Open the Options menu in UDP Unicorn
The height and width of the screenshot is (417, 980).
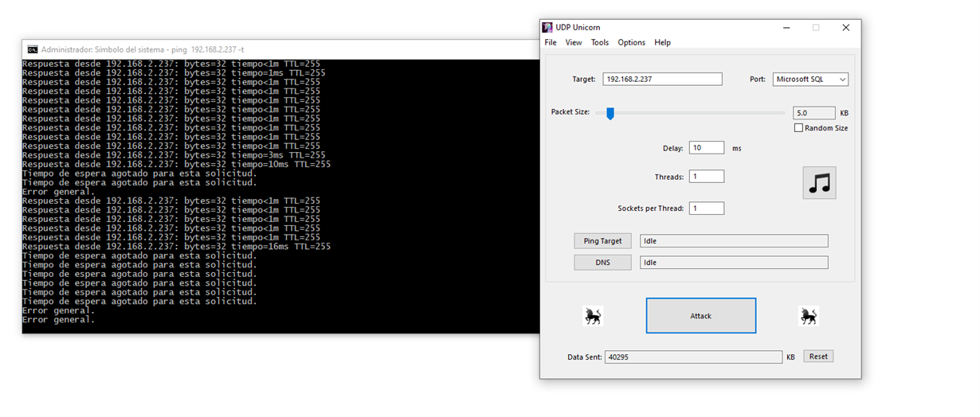coord(632,43)
